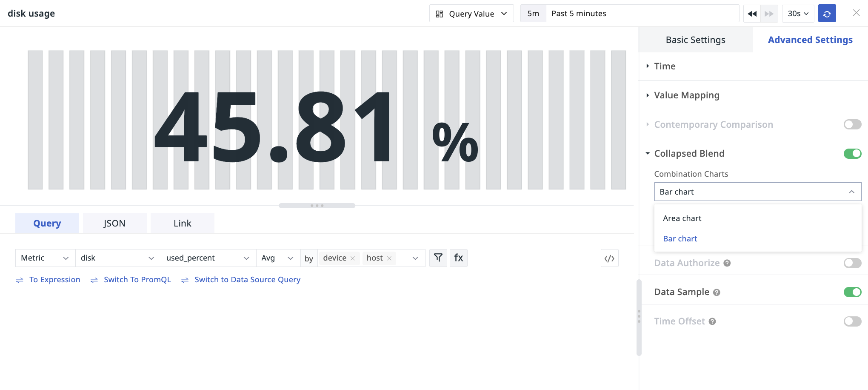Screen dimensions: 868x390
Task: Click the Switch To PromQL link
Action: point(137,280)
